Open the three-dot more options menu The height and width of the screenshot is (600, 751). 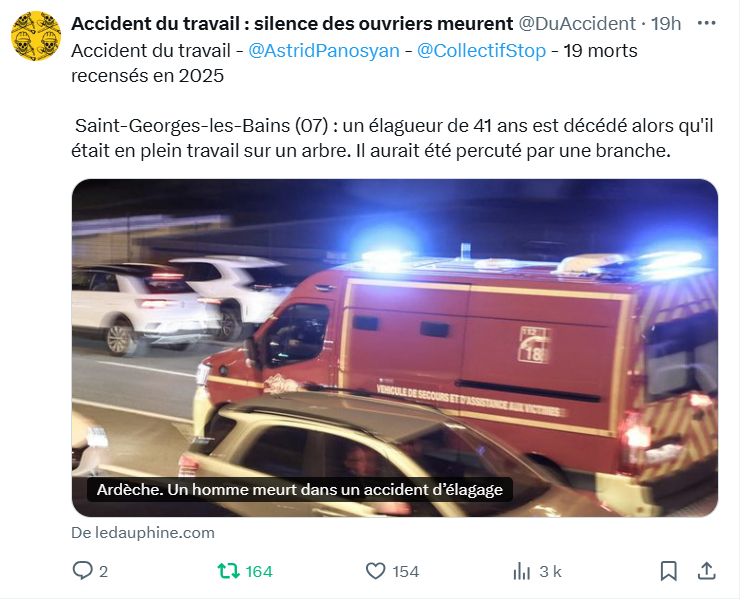[x=707, y=23]
